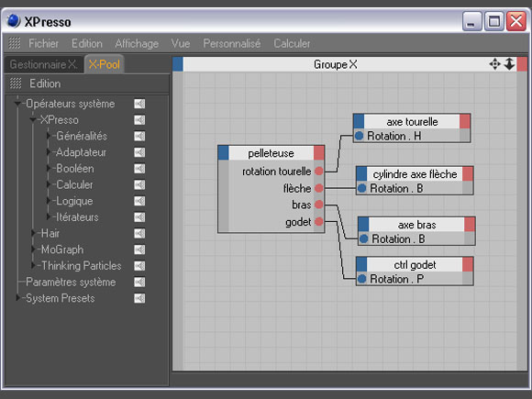The image size is (532, 399).
Task: Click the red output corner of pelleteuse node
Action: pos(319,153)
